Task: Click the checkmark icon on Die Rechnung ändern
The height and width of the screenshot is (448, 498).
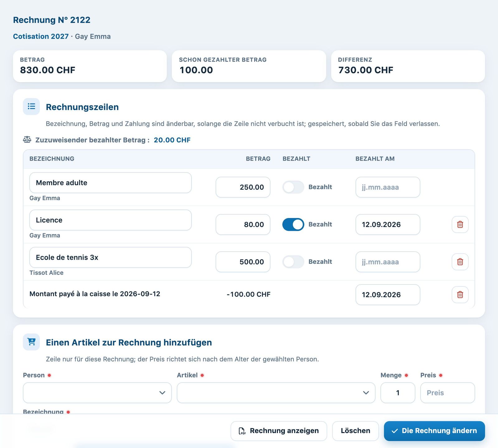Action: pyautogui.click(x=395, y=431)
